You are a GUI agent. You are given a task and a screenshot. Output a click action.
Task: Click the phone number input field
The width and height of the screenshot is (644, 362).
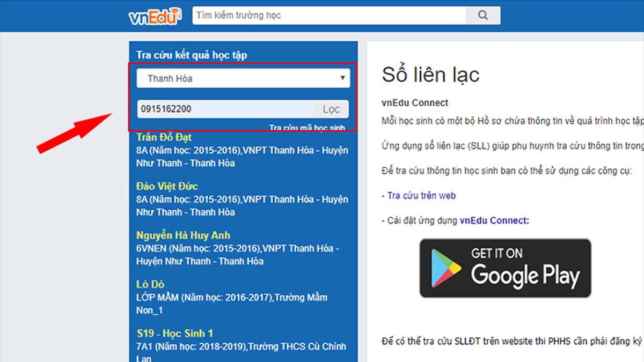pos(225,108)
